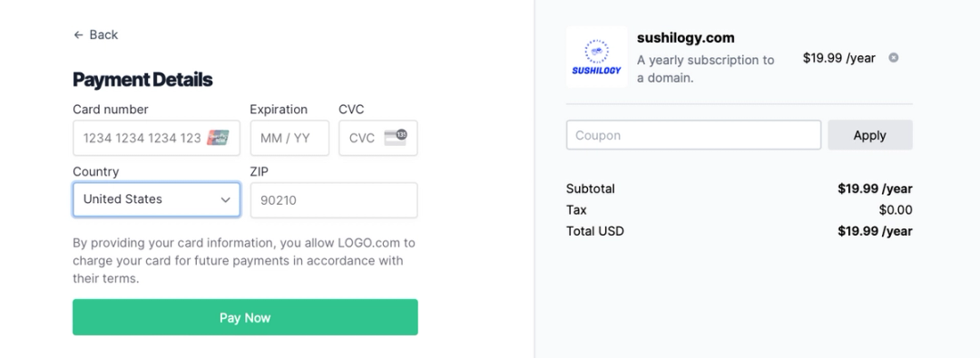Focus the Card number input field
The image size is (980, 358).
pyautogui.click(x=156, y=138)
